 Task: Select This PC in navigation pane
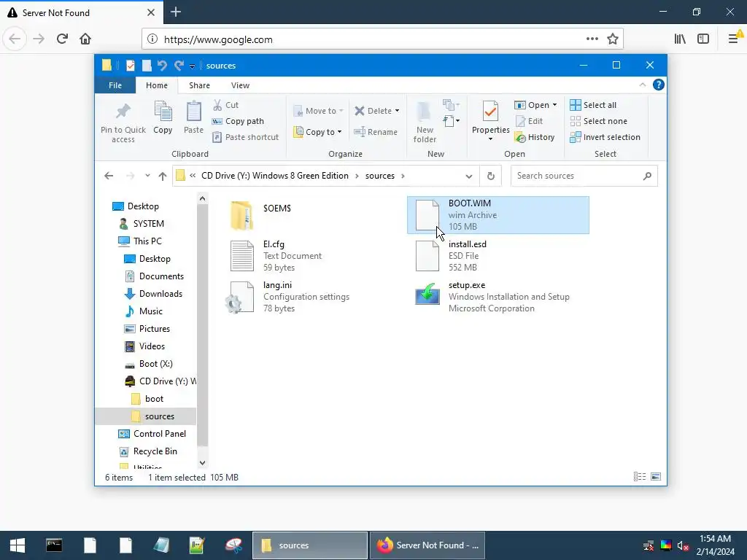147,241
